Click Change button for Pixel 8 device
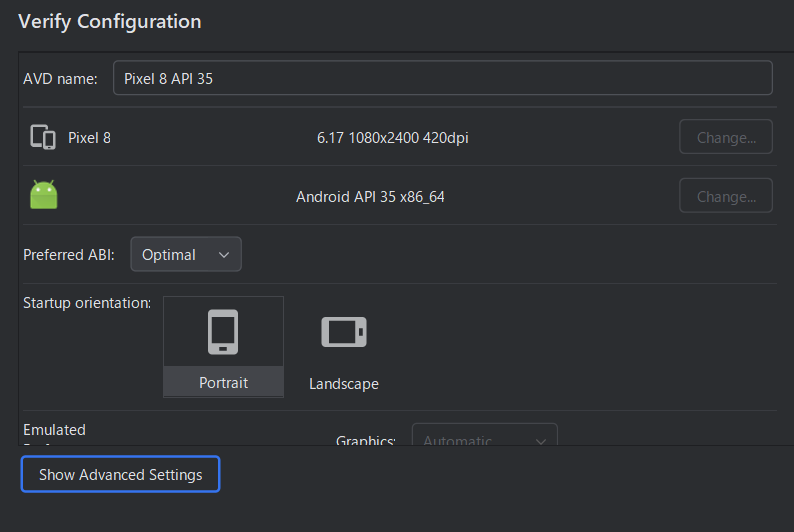This screenshot has height=532, width=794. coord(726,137)
